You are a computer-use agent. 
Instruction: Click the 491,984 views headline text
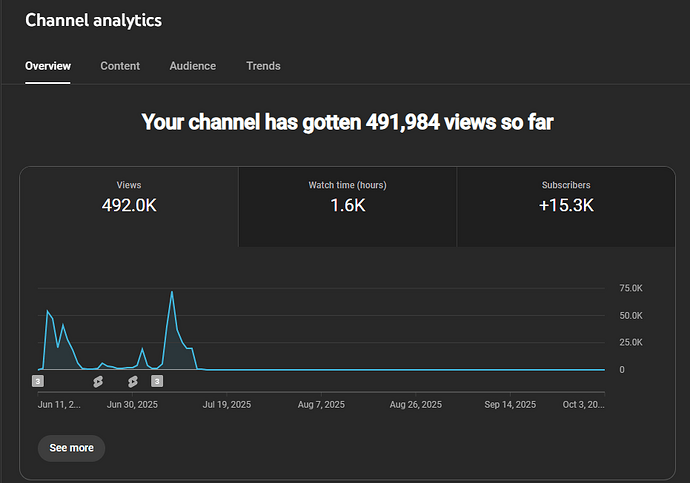[347, 122]
